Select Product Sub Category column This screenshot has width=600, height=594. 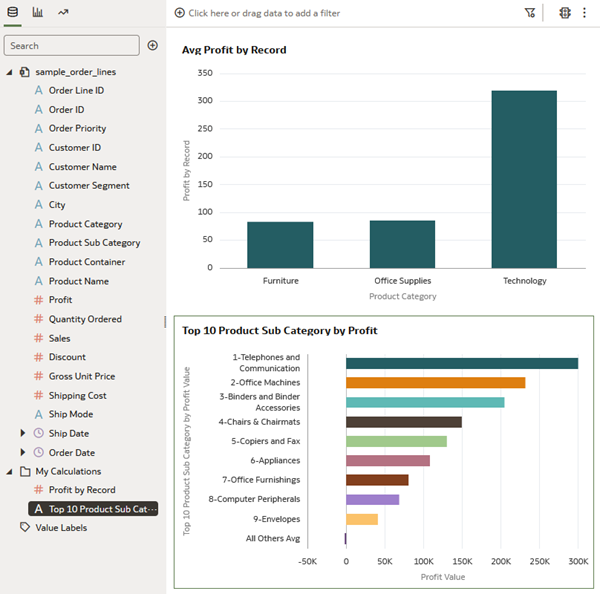tap(94, 243)
